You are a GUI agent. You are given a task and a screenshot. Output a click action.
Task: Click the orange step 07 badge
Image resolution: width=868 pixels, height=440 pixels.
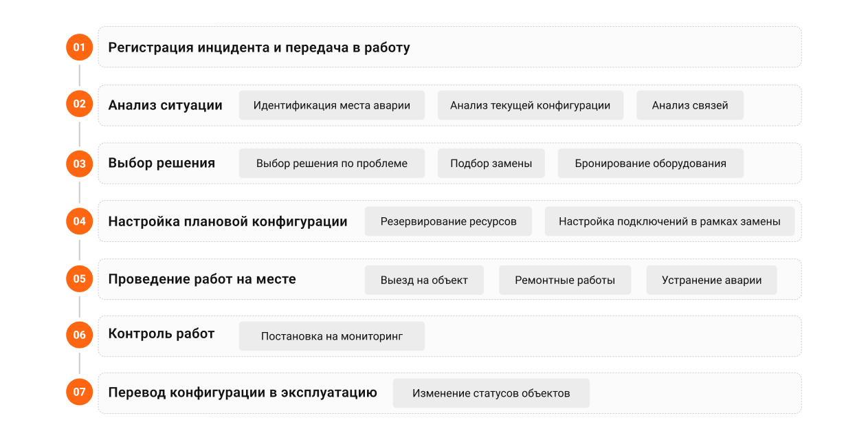[x=80, y=392]
